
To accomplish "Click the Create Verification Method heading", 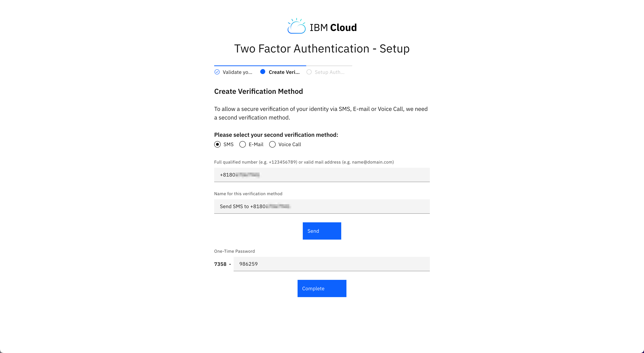I will [x=258, y=91].
